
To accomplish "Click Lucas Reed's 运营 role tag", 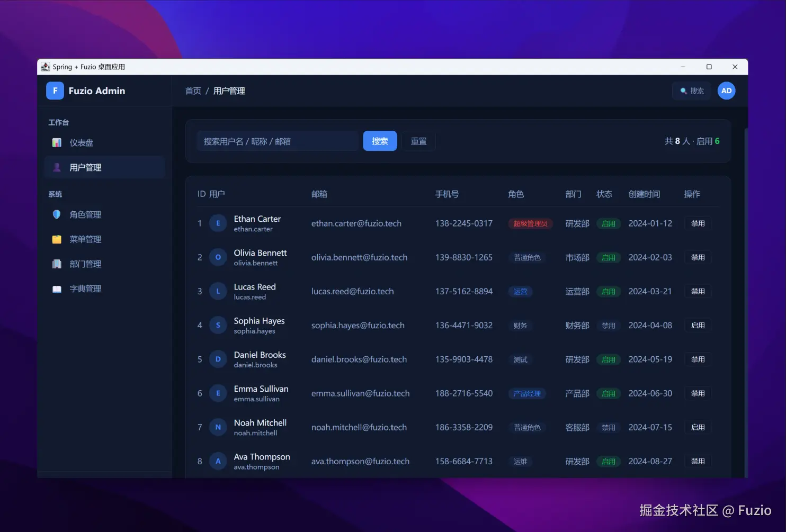I will [x=520, y=291].
